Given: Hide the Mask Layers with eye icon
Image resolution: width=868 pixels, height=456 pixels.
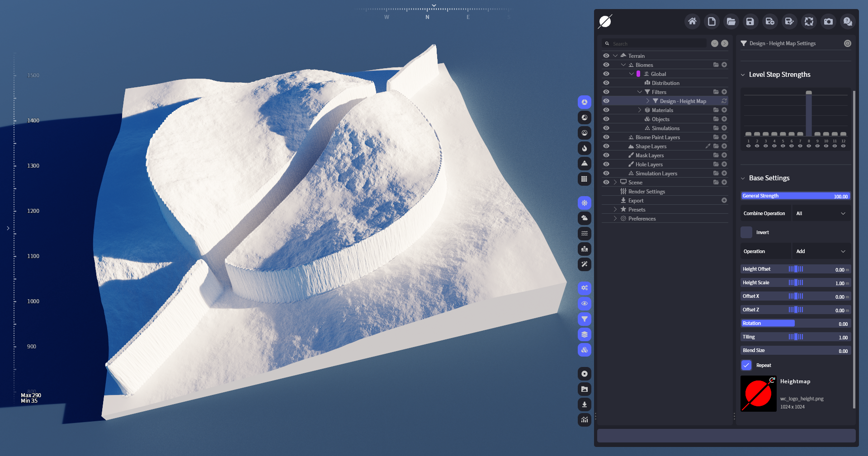Looking at the screenshot, I should click(x=606, y=155).
